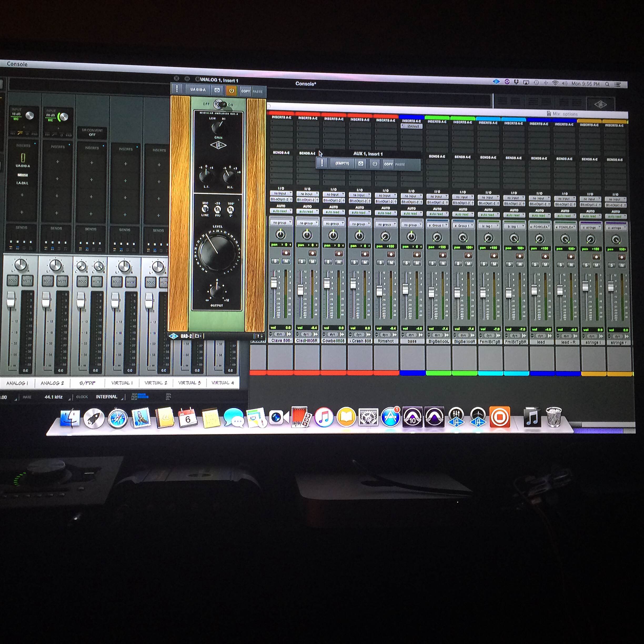
Task: Open Launchpad from the Dock
Action: pos(94,418)
